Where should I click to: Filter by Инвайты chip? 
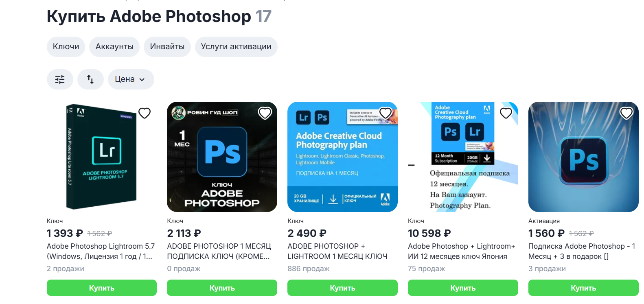(x=167, y=47)
